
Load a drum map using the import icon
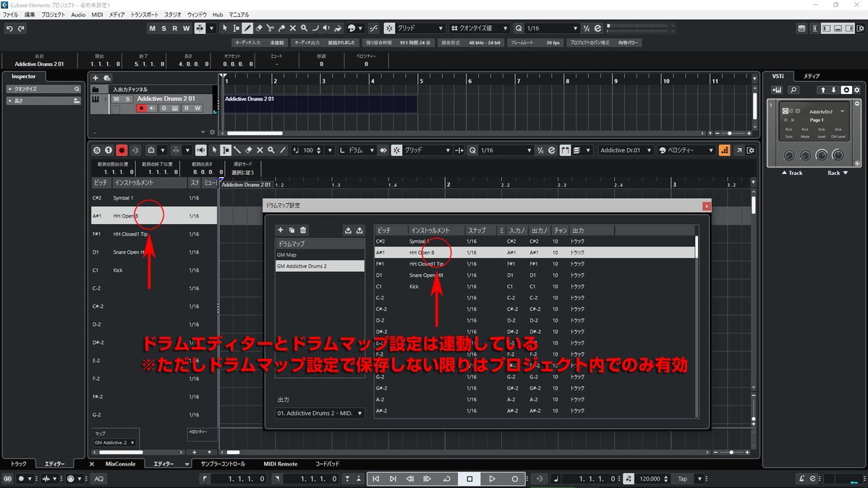[x=348, y=230]
